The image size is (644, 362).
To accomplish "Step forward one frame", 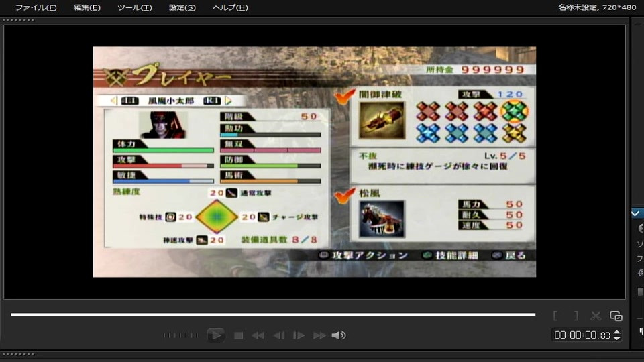I will coord(299,335).
